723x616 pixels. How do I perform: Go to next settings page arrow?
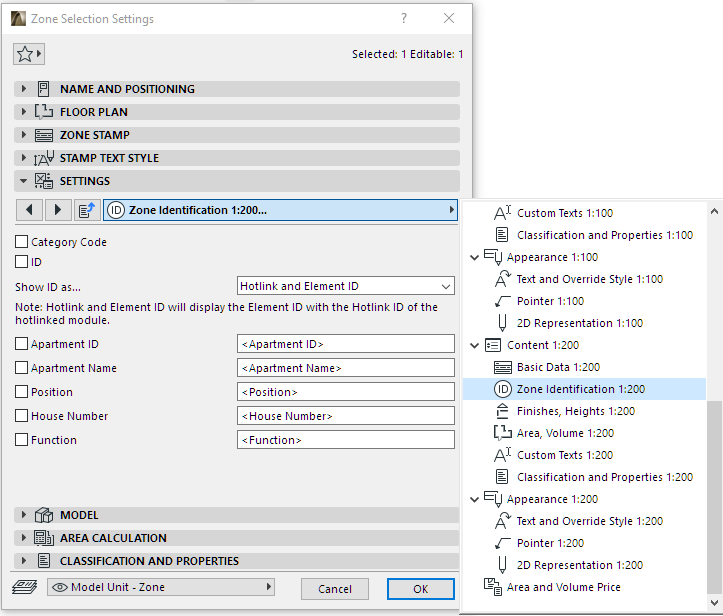click(x=58, y=210)
